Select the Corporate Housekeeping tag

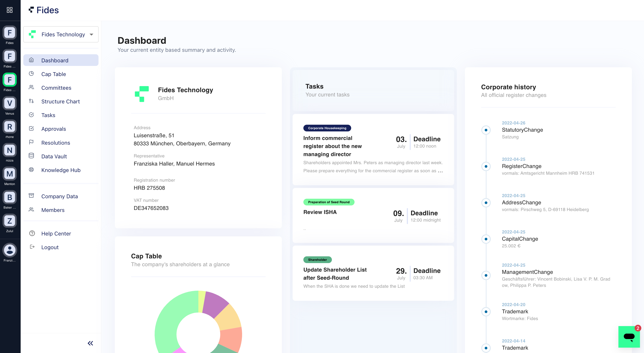tap(327, 128)
